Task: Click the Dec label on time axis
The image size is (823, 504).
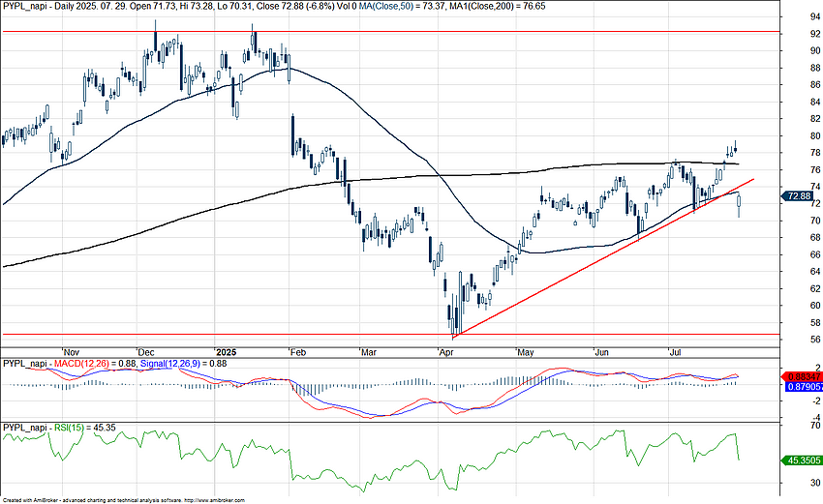Action: click(146, 352)
